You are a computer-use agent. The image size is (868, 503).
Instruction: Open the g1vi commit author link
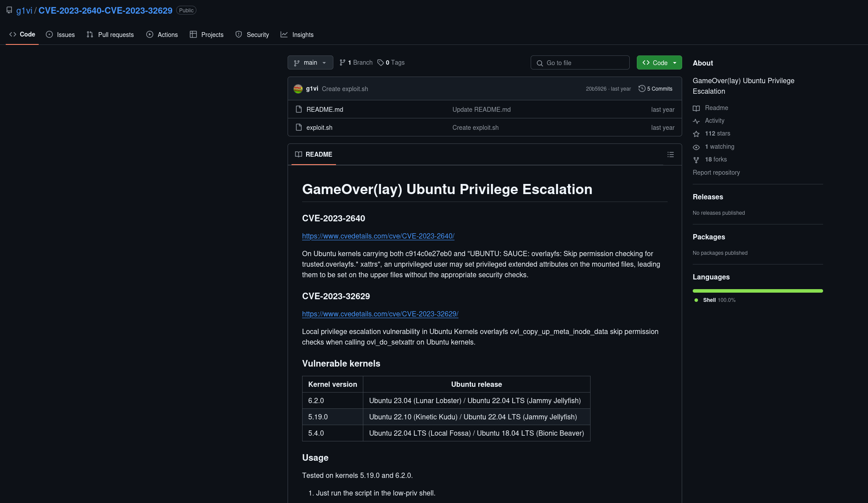click(312, 89)
